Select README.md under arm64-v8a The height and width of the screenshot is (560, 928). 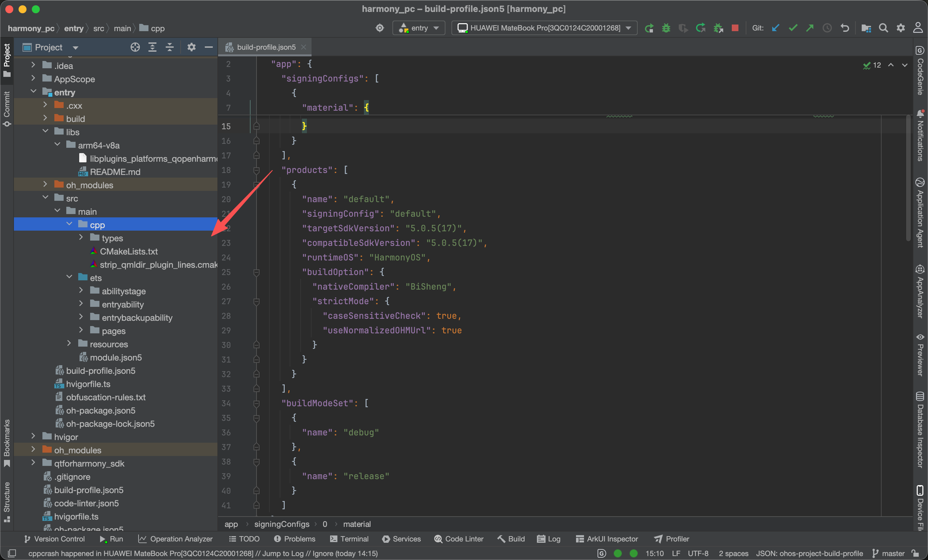[115, 172]
